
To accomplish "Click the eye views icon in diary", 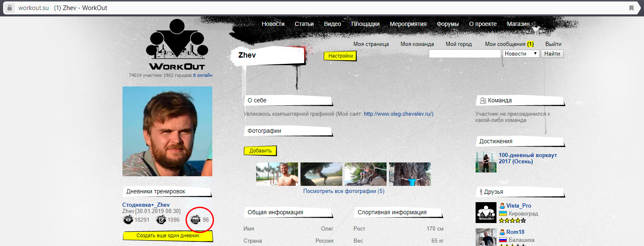I will pyautogui.click(x=128, y=220).
